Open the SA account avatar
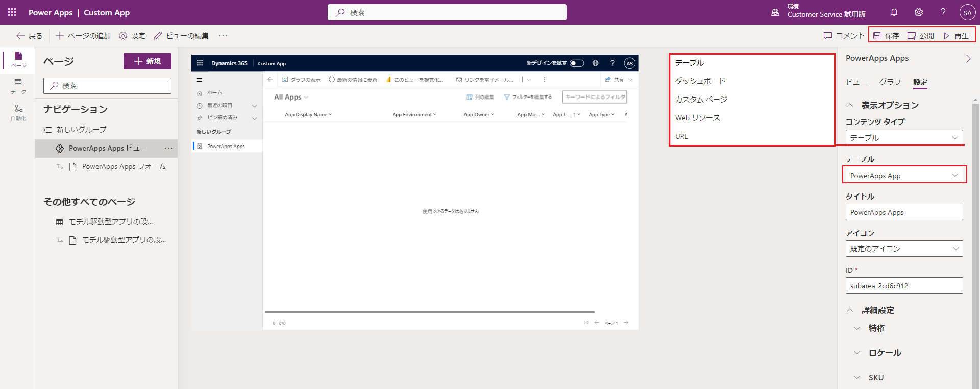The height and width of the screenshot is (389, 980). click(x=967, y=13)
